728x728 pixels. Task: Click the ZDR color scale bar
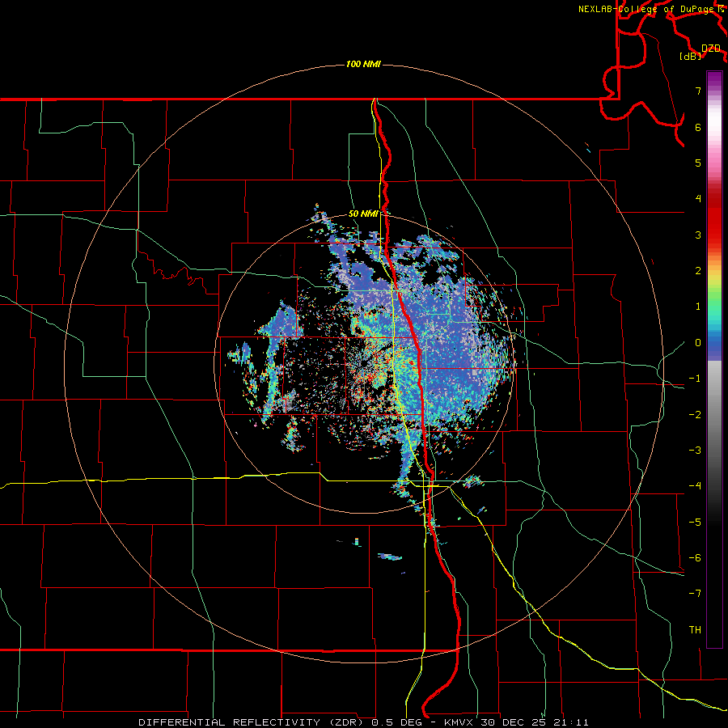coord(714,359)
